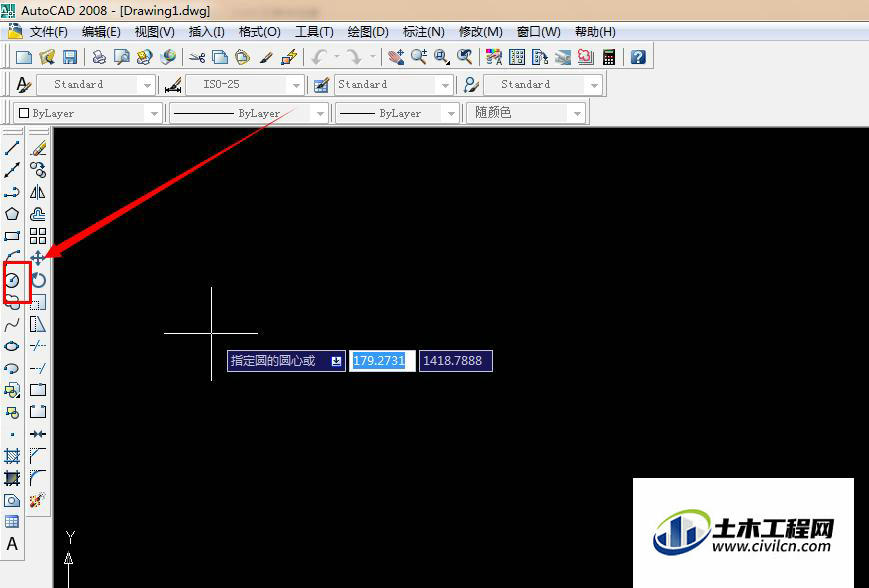This screenshot has width=869, height=588.
Task: Click the Zoom Previous icon
Action: [464, 57]
